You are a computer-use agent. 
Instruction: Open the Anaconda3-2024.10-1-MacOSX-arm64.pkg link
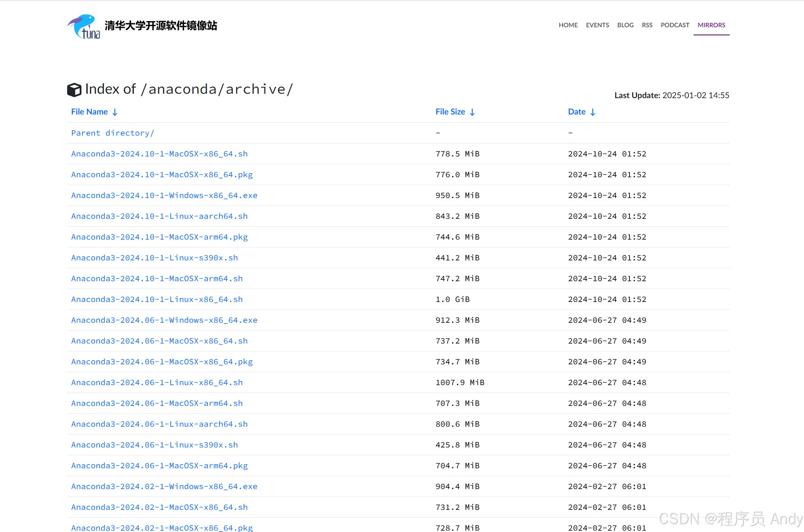159,237
